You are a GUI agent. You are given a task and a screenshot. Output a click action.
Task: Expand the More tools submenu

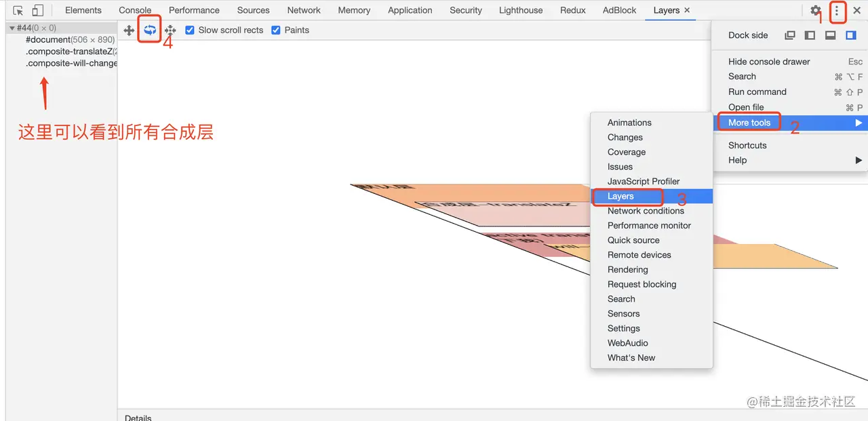(789, 123)
